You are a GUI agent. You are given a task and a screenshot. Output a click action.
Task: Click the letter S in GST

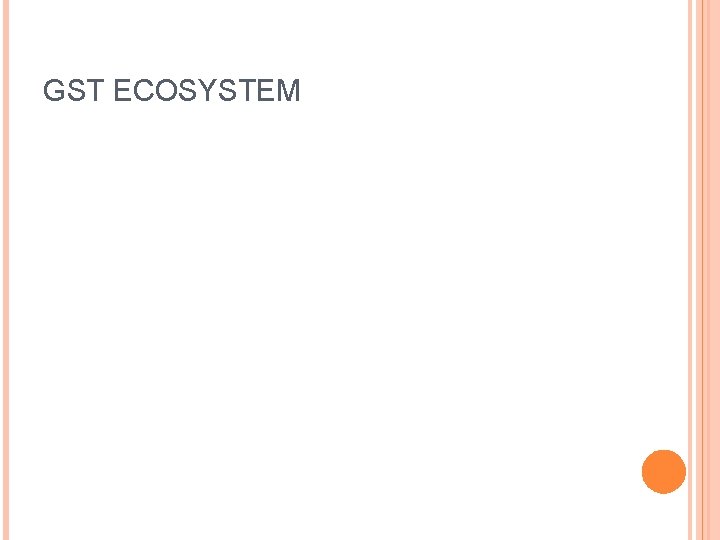(x=76, y=90)
